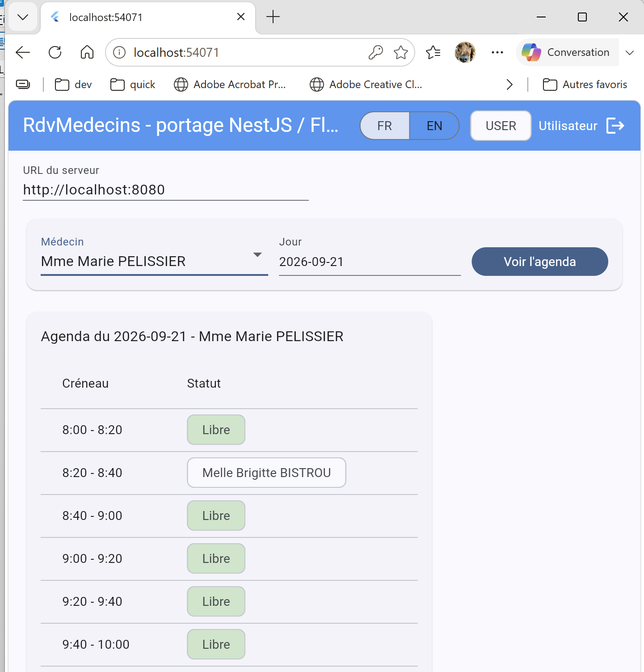Click the Créneau column header
The image size is (644, 672).
point(85,383)
